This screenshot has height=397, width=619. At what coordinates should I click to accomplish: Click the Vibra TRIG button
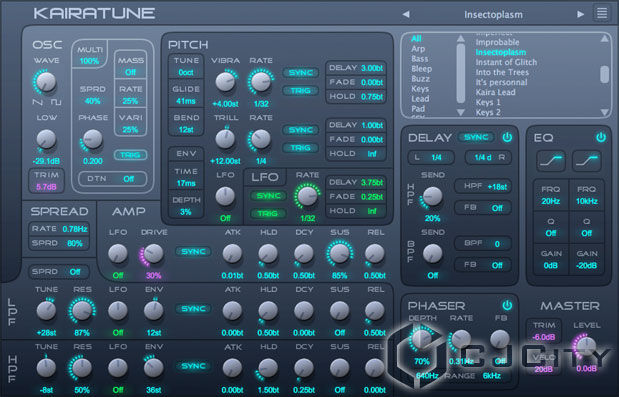[300, 91]
